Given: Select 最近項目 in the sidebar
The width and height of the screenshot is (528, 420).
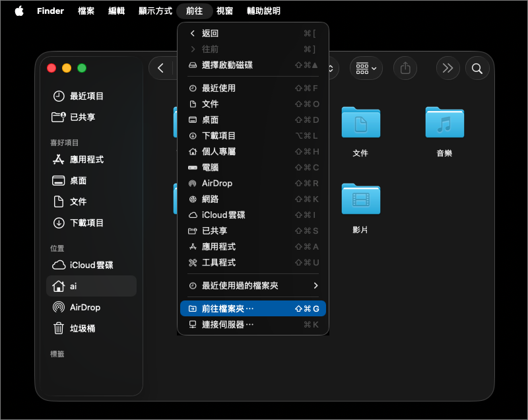Looking at the screenshot, I should click(86, 96).
